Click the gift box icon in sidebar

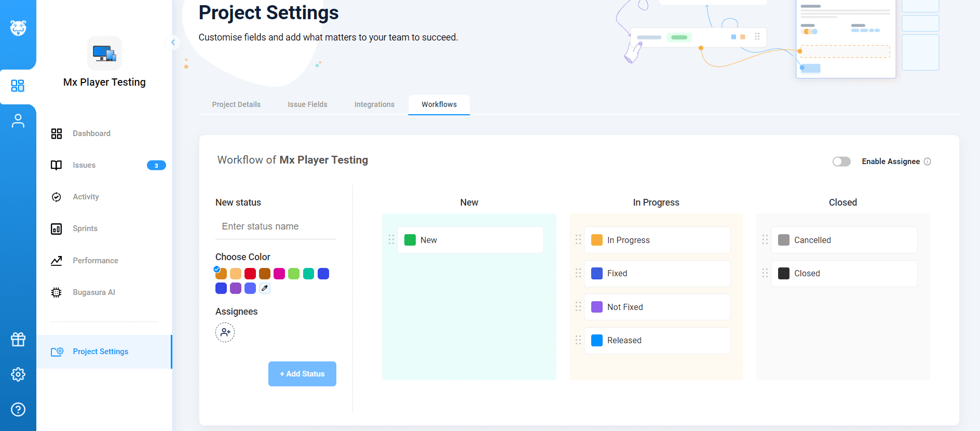(x=18, y=340)
